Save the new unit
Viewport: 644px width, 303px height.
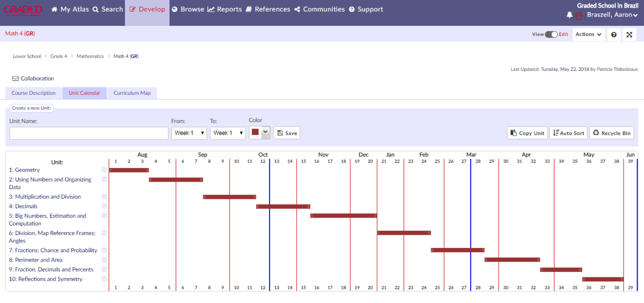(287, 133)
